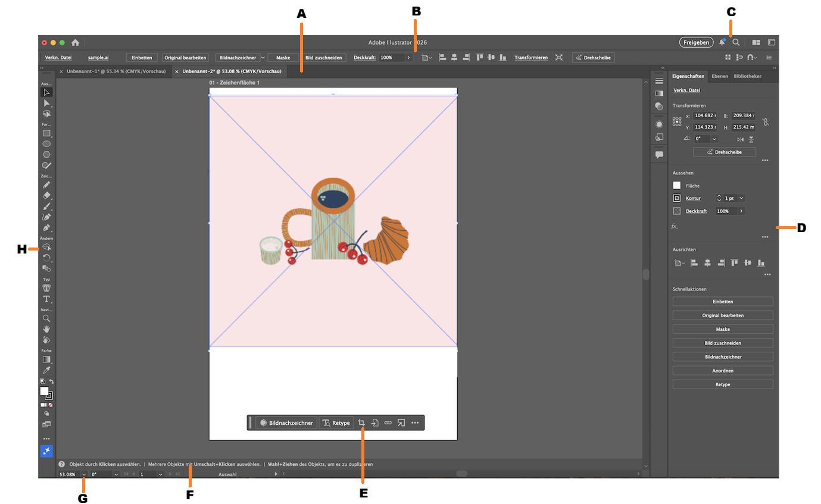Open the zoom level dropdown

coord(84,474)
